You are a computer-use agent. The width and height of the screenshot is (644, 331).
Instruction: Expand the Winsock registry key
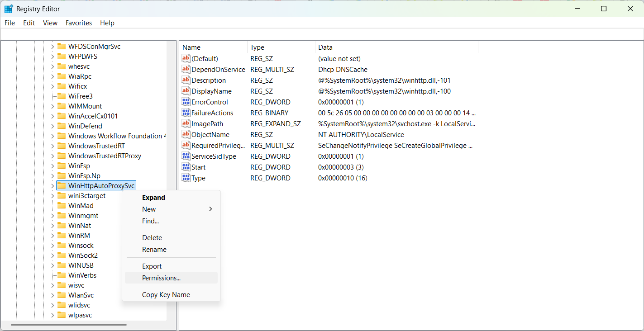coord(52,246)
